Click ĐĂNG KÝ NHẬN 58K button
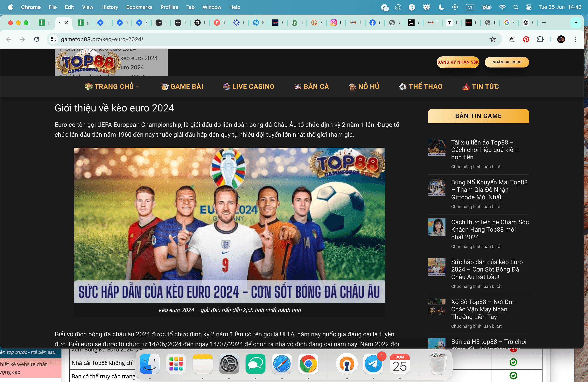588x382 pixels. click(458, 62)
